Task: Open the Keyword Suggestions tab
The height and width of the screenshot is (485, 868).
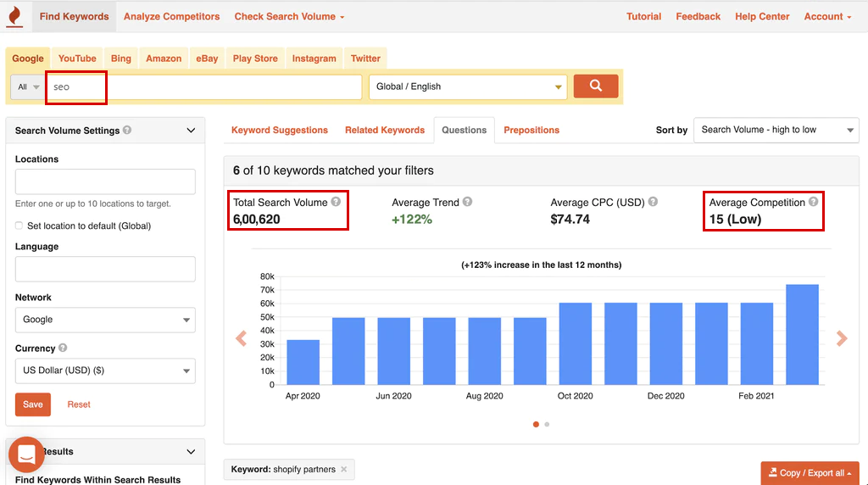Action: 280,130
